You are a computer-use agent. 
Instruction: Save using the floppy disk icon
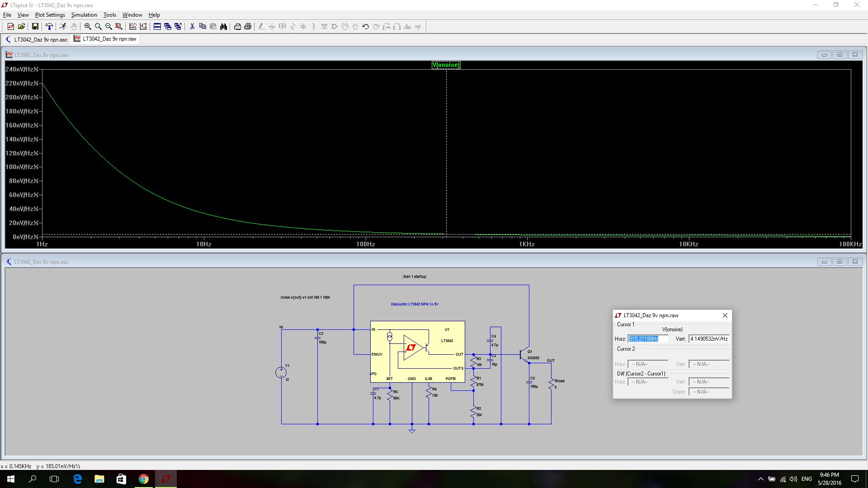pyautogui.click(x=35, y=27)
